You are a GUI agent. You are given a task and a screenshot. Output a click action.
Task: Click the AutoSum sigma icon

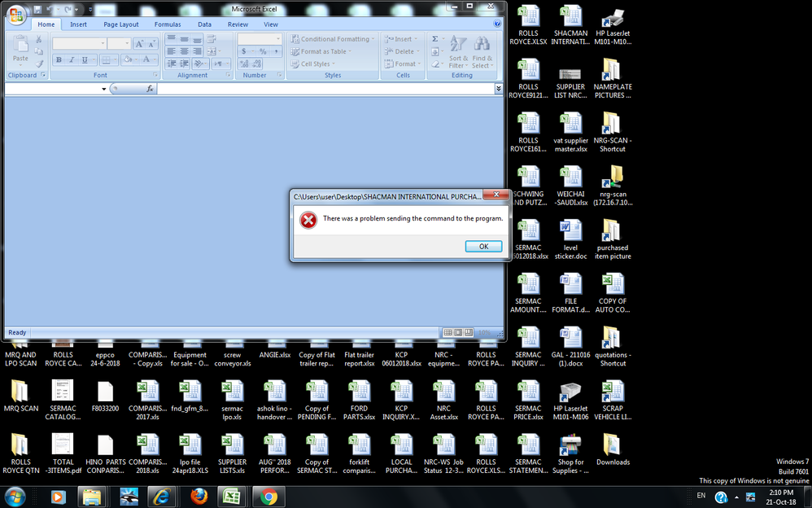(x=435, y=39)
